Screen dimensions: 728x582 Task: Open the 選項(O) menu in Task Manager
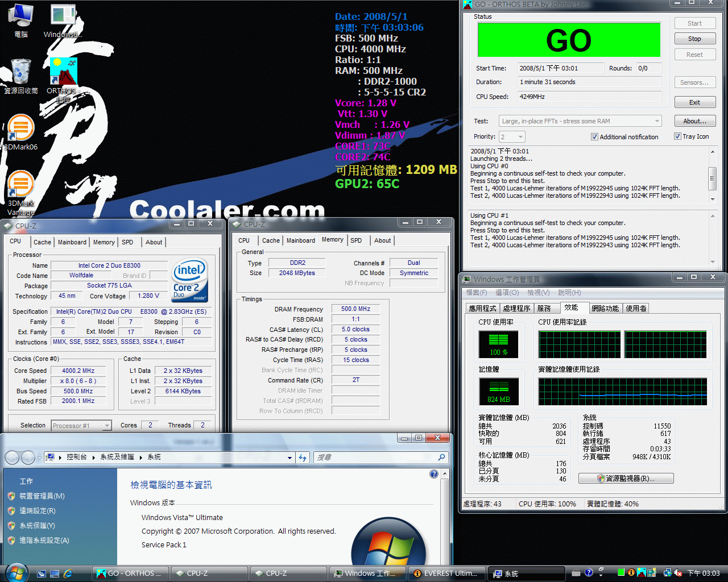click(x=507, y=293)
